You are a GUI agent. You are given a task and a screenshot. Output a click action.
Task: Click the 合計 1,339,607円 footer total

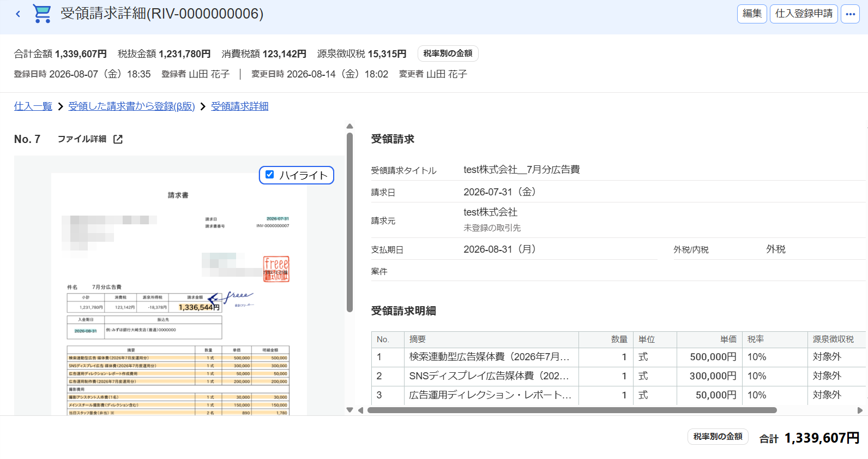tap(809, 438)
